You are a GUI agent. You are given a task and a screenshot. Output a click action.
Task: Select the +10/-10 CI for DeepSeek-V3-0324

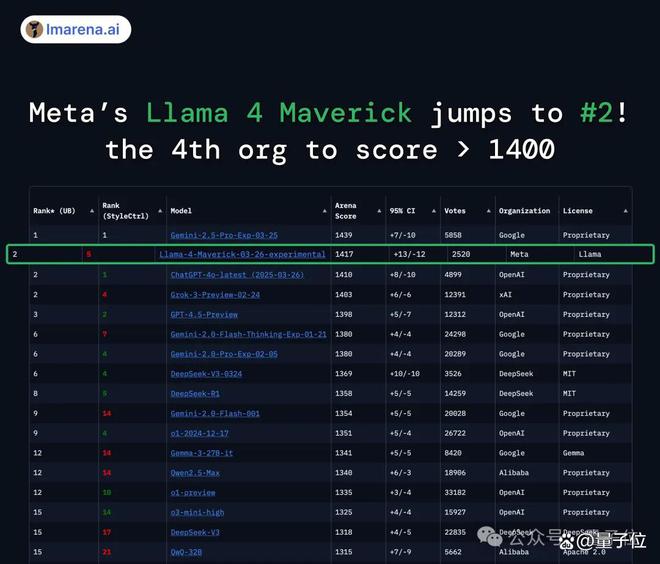pyautogui.click(x=405, y=374)
